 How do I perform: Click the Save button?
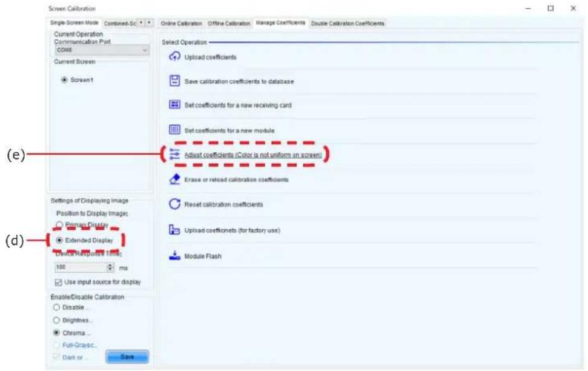click(x=127, y=356)
